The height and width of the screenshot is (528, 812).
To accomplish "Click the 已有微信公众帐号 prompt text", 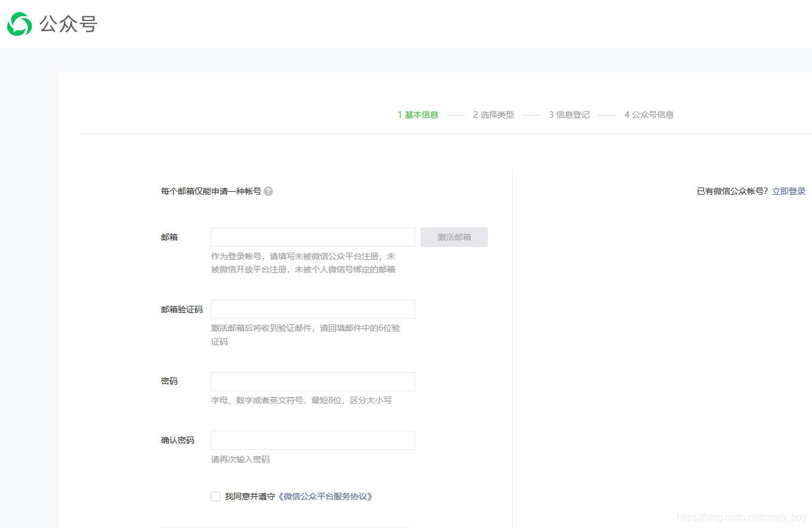I will tap(730, 191).
